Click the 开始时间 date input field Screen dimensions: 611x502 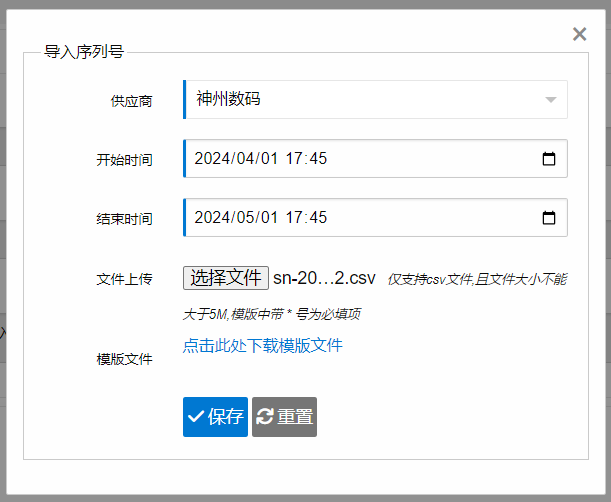[x=375, y=158]
